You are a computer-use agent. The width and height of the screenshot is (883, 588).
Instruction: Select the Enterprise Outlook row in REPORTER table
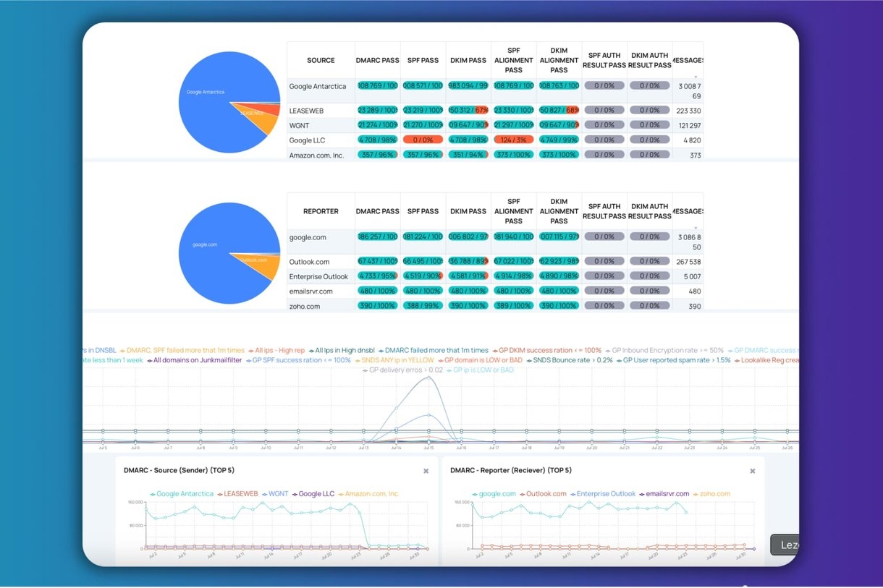318,276
